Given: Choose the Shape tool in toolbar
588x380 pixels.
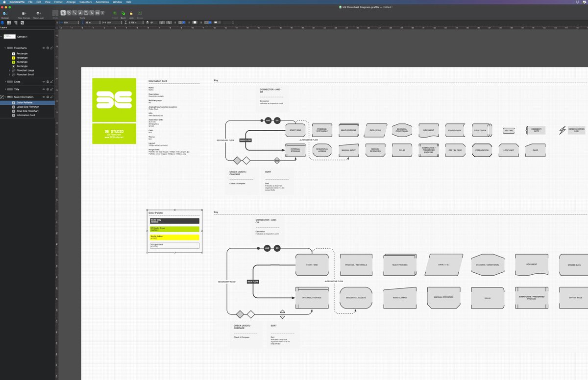Looking at the screenshot, I should click(68, 13).
